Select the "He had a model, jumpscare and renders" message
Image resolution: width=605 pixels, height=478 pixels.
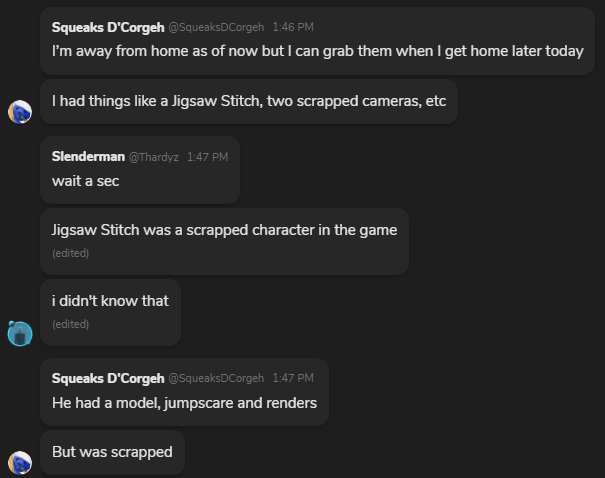[184, 403]
